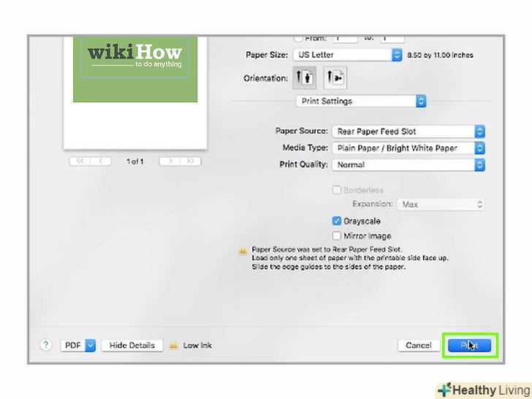Enable the Borderless checkbox
Screen dimensions: 532x399
point(336,190)
